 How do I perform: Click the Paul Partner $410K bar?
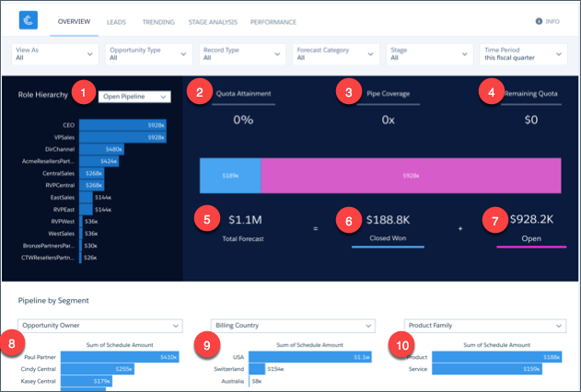click(x=120, y=357)
